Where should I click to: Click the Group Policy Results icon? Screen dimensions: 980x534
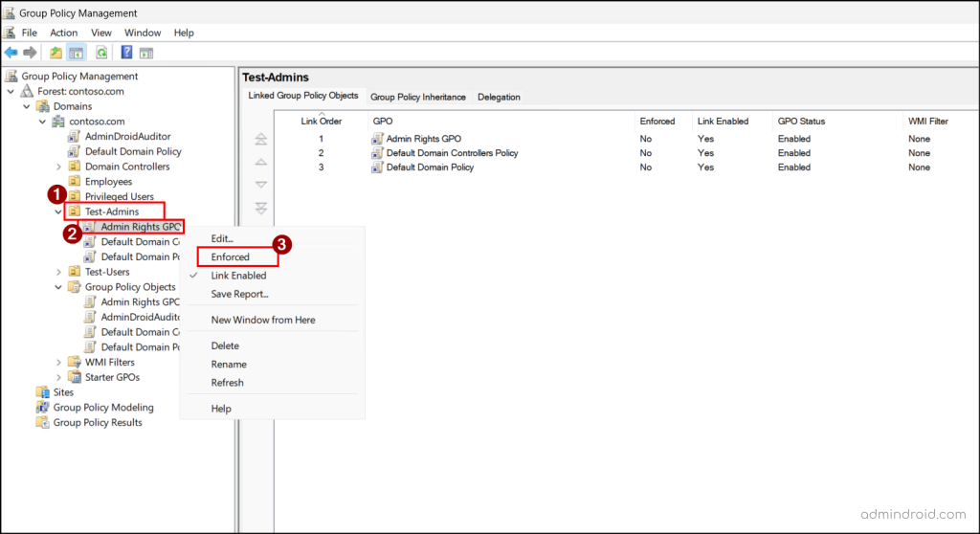(42, 422)
